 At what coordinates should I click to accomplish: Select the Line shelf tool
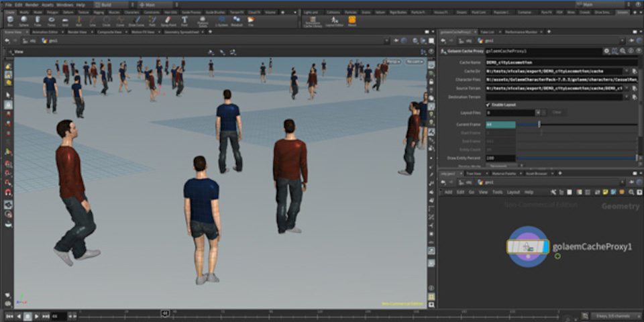[x=93, y=21]
